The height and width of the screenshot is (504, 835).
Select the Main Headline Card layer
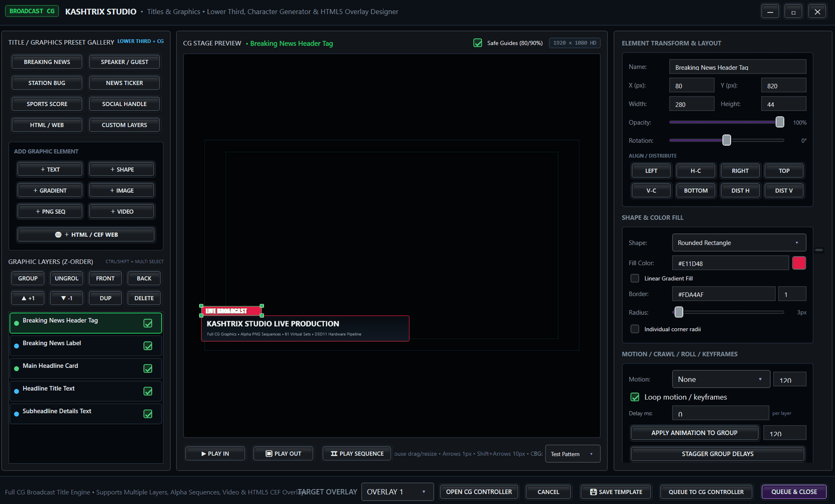pos(85,368)
